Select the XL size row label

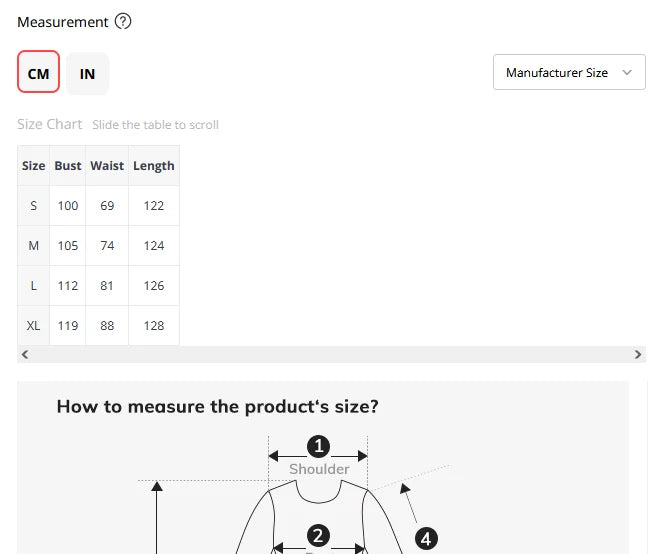coord(34,326)
